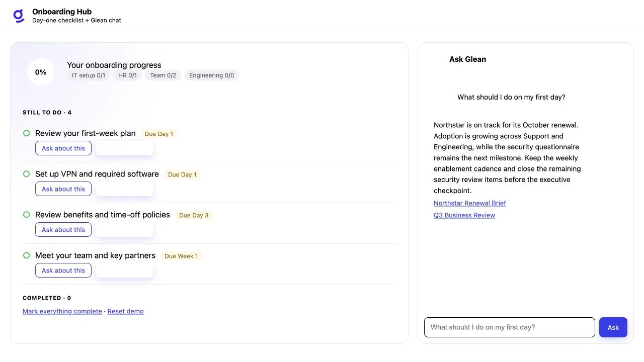Click the "Review benefits and time-off policies" title
Image resolution: width=644 pixels, height=362 pixels.
pos(103,215)
